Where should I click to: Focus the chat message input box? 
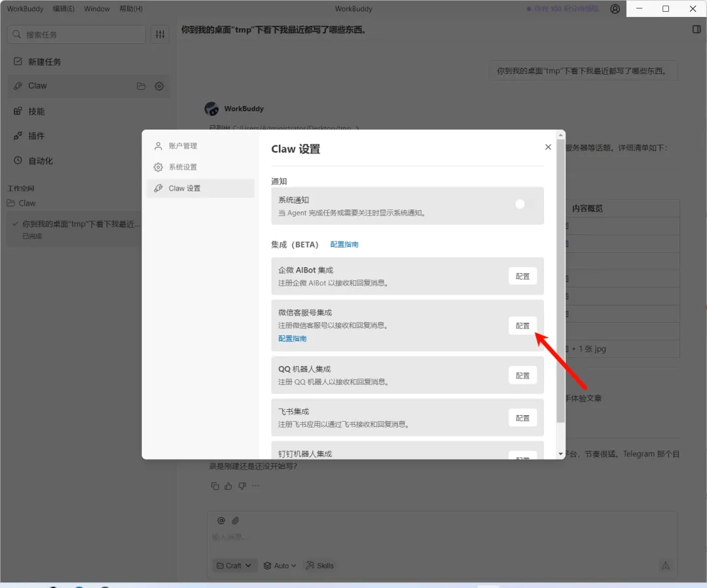point(442,536)
